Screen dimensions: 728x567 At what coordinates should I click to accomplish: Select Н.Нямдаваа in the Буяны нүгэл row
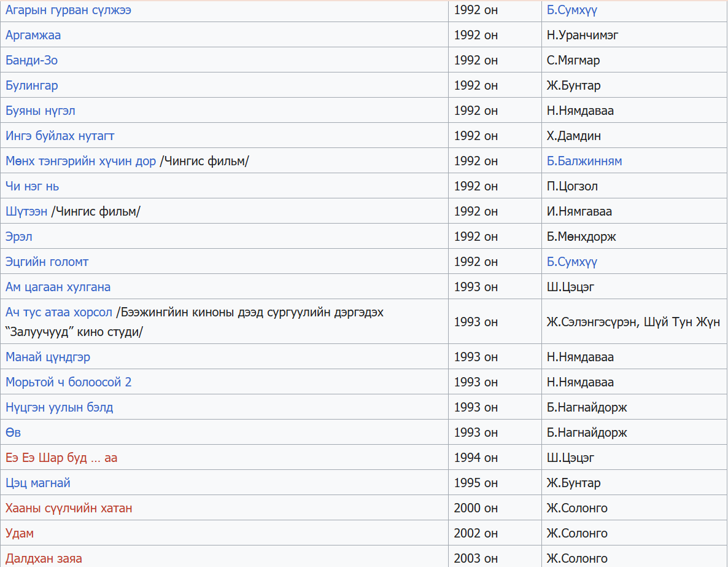click(x=580, y=111)
